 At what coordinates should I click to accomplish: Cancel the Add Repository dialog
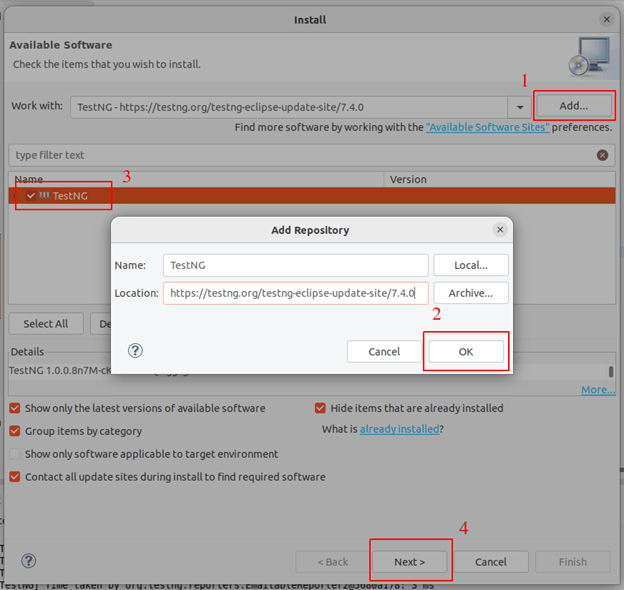pos(384,352)
